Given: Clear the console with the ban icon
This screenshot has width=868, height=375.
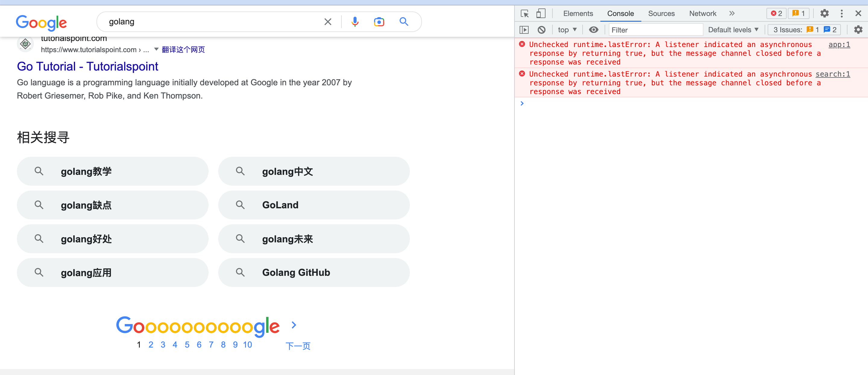Looking at the screenshot, I should click(x=542, y=30).
